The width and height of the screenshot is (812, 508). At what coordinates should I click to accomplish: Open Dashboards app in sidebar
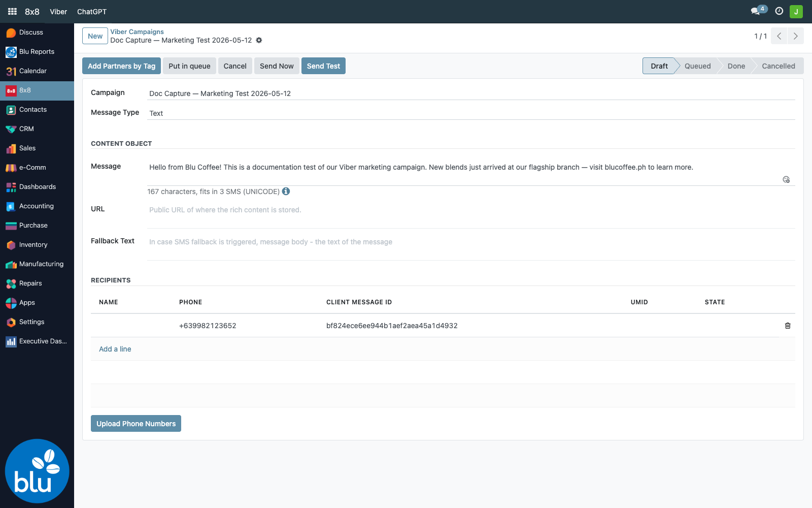click(37, 187)
